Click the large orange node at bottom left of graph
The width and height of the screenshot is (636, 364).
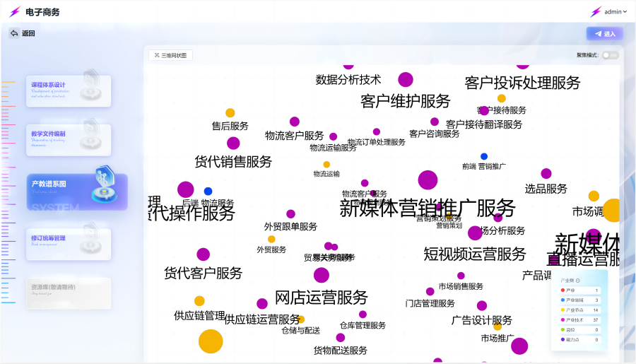point(211,341)
